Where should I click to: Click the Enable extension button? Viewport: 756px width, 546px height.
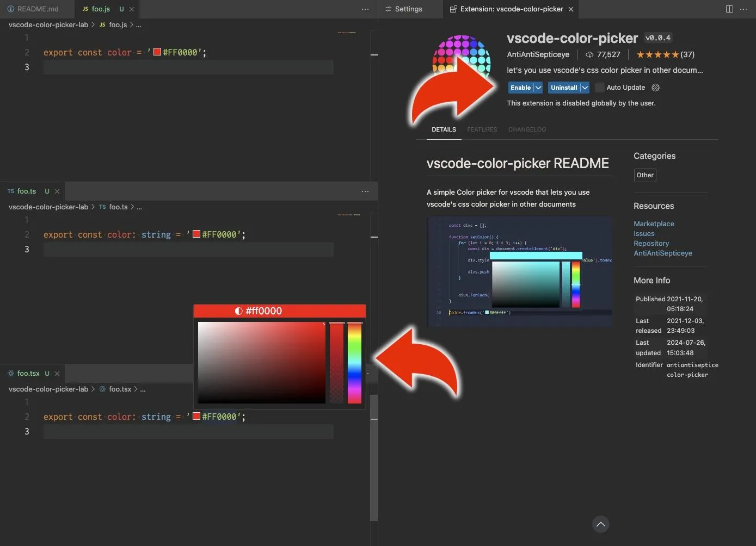click(520, 88)
